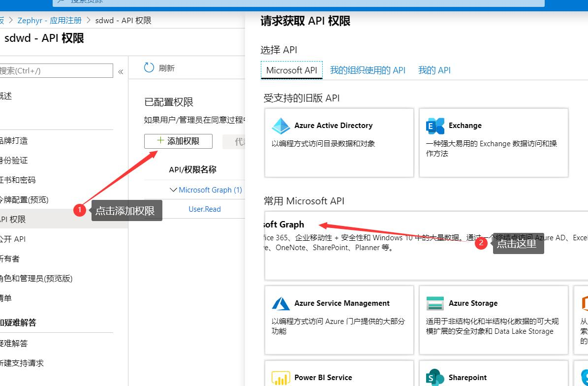
Task: Open 所有者 in the sidebar
Action: click(x=10, y=258)
